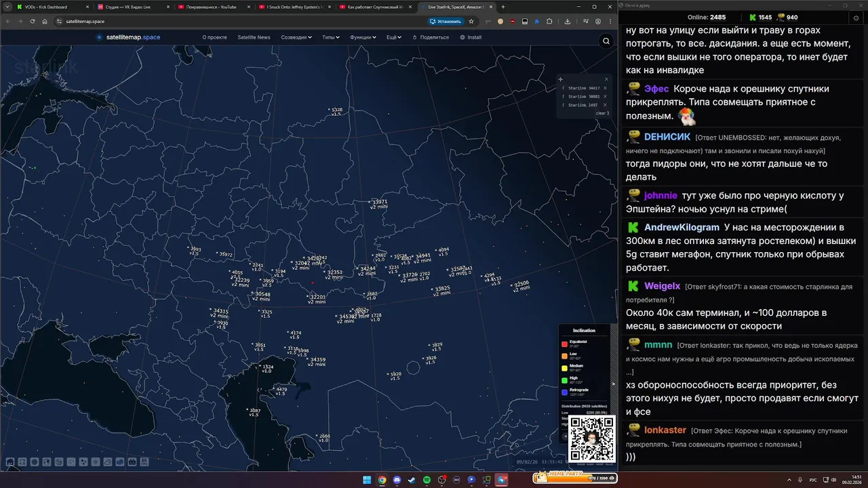Close the Live Starlink tab
868x488 pixels.
point(491,7)
